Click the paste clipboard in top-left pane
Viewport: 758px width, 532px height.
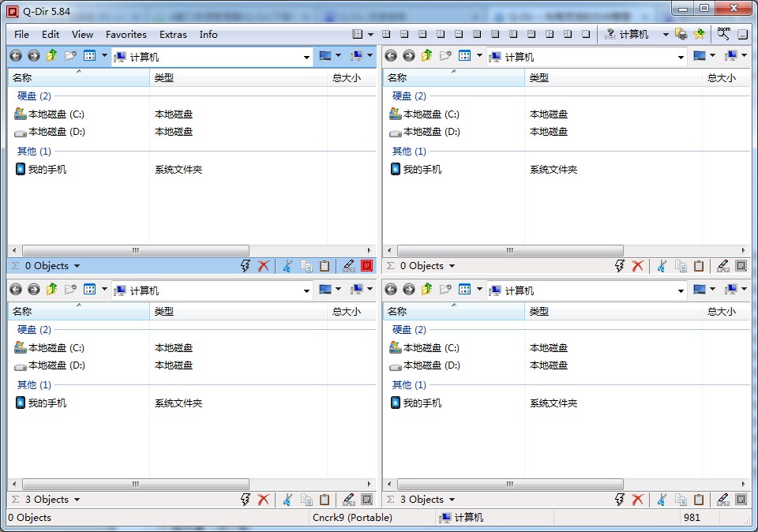tap(325, 266)
